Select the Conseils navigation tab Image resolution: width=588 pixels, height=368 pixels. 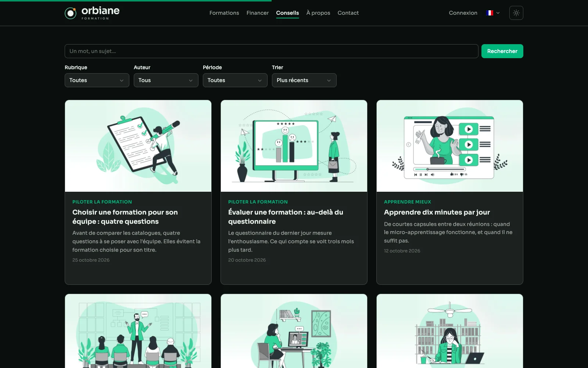coord(287,13)
